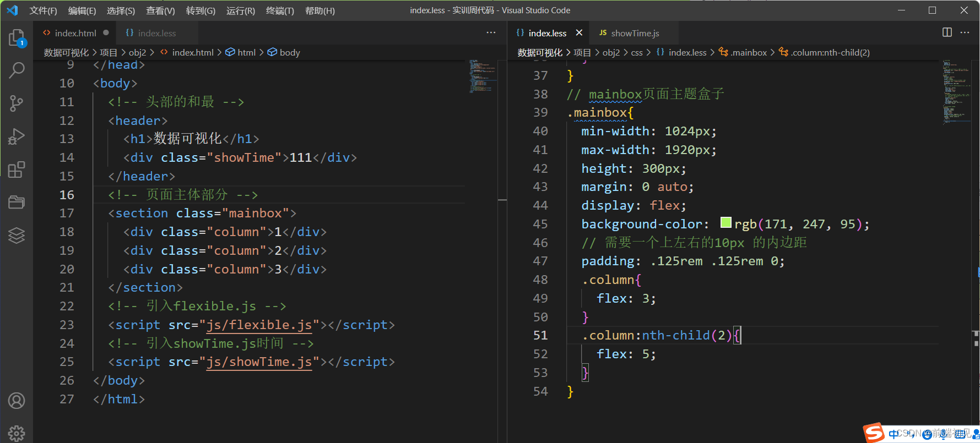980x443 pixels.
Task: Click .column:nth-child(2) in right breadcrumb
Action: [830, 52]
